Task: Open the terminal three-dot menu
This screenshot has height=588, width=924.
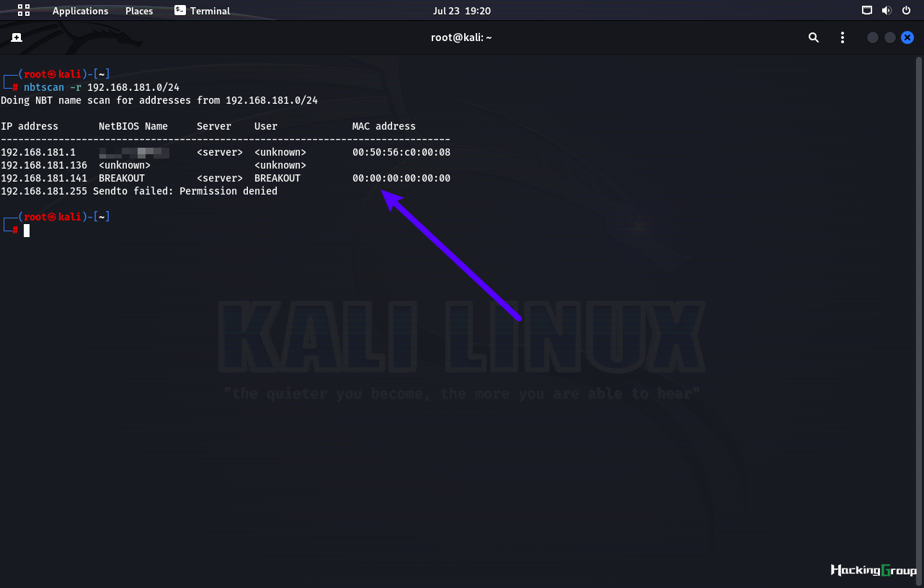Action: pyautogui.click(x=843, y=37)
